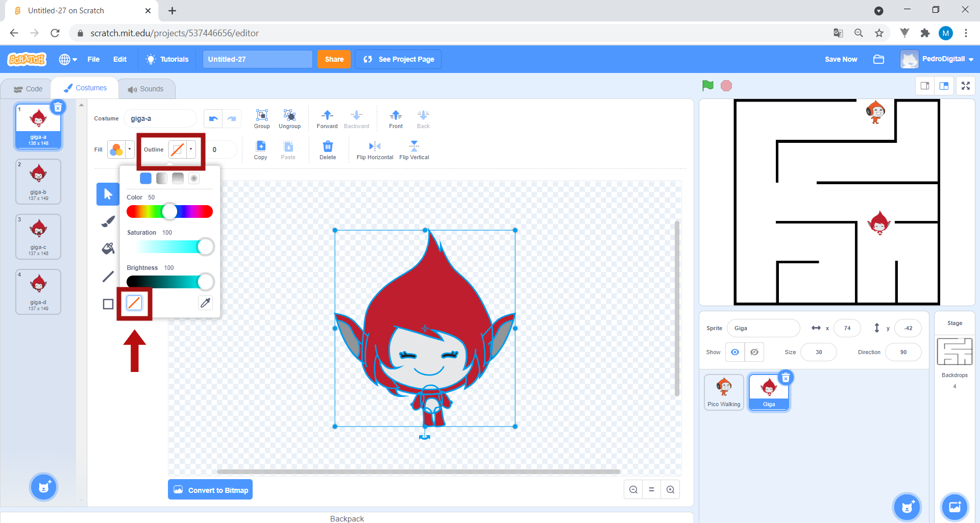The image size is (980, 523).
Task: Hide the sprite with crossed-eye toggle
Action: tap(754, 352)
